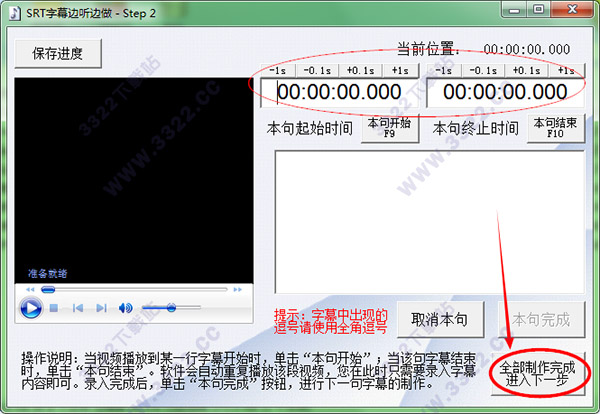Add 0.1s to the end time

pyautogui.click(x=526, y=70)
